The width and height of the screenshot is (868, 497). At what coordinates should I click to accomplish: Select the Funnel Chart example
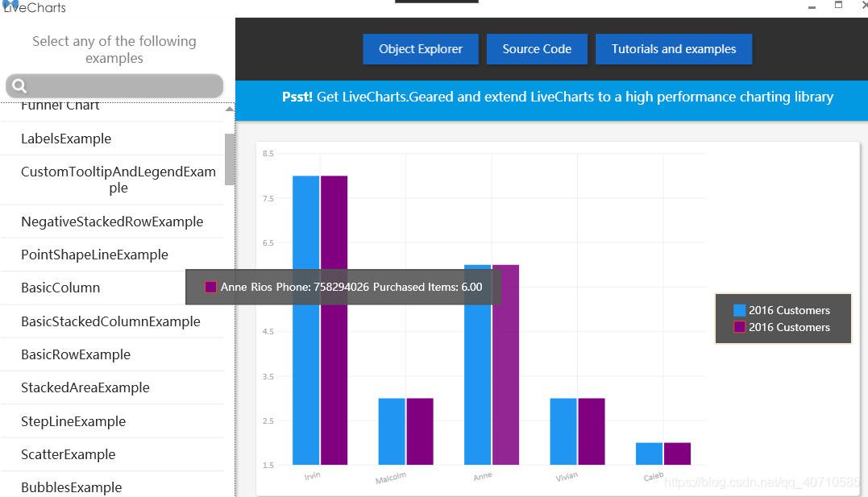[60, 105]
